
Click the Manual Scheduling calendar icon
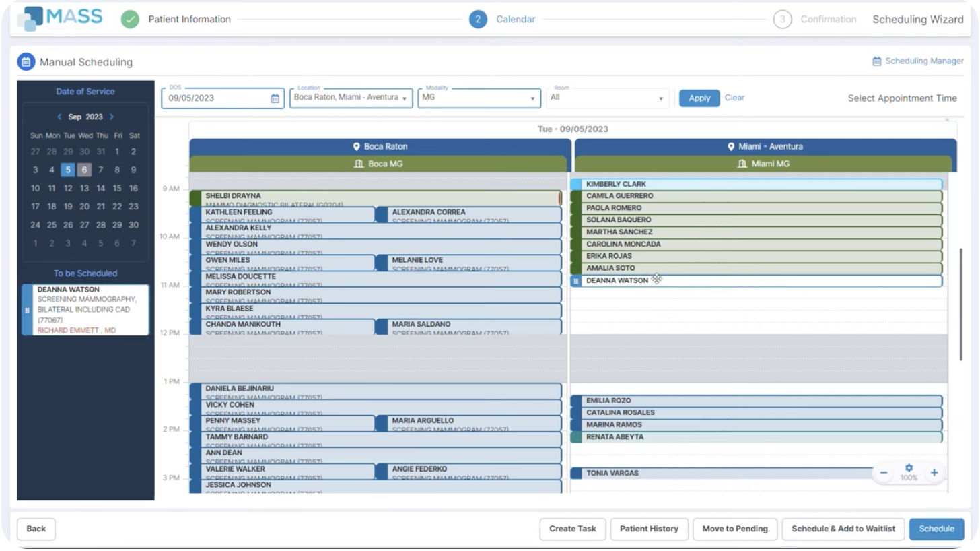25,61
